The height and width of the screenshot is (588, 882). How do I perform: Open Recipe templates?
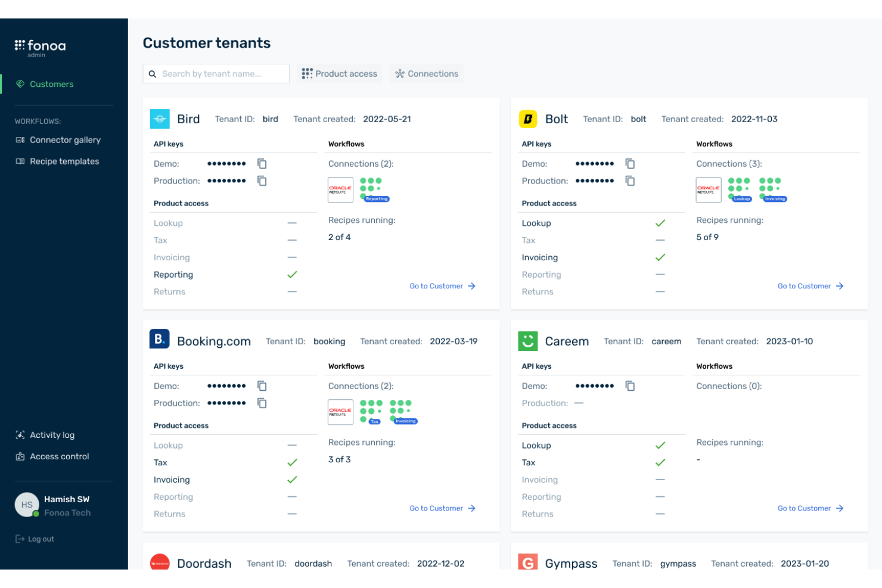(x=57, y=161)
